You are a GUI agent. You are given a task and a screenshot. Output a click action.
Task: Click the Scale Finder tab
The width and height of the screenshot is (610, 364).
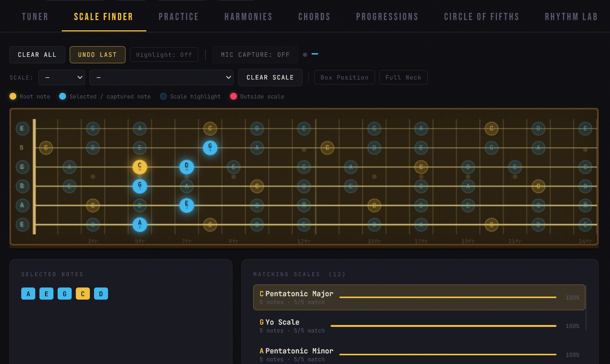point(103,17)
